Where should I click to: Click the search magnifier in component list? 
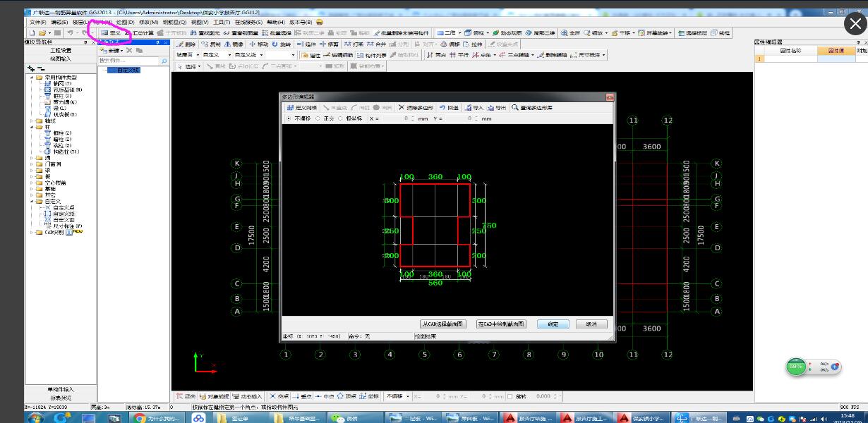(x=164, y=62)
